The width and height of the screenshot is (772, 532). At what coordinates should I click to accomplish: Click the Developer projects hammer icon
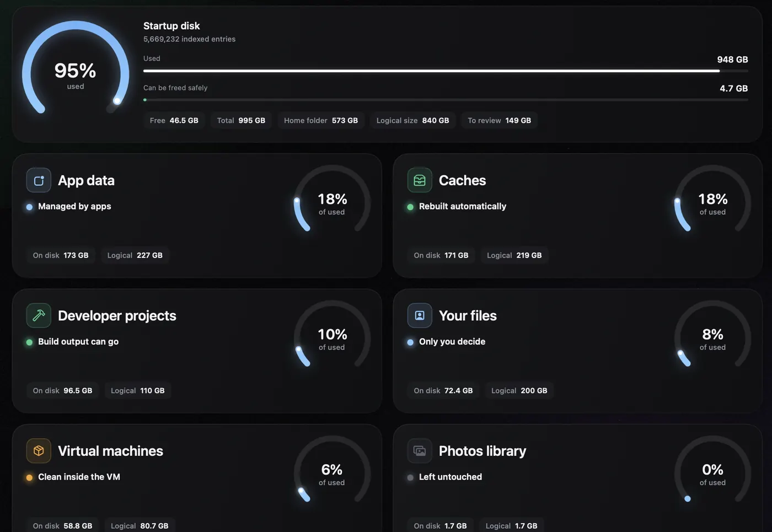point(39,315)
